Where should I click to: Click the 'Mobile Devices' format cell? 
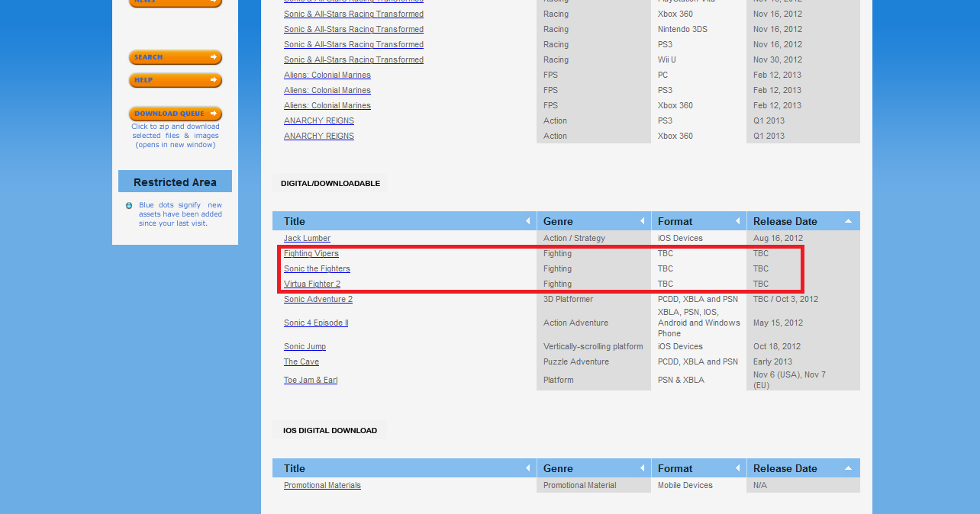pyautogui.click(x=685, y=485)
